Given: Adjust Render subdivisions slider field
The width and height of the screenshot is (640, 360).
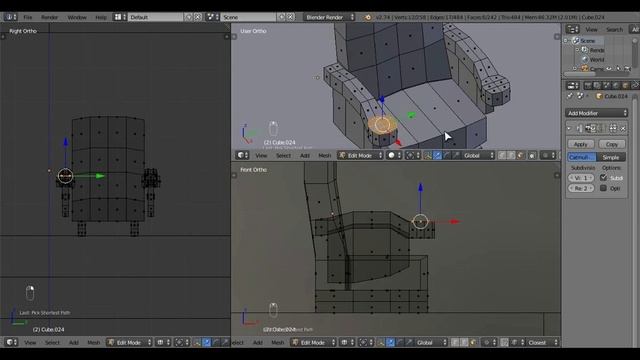Looking at the screenshot, I should tap(581, 188).
